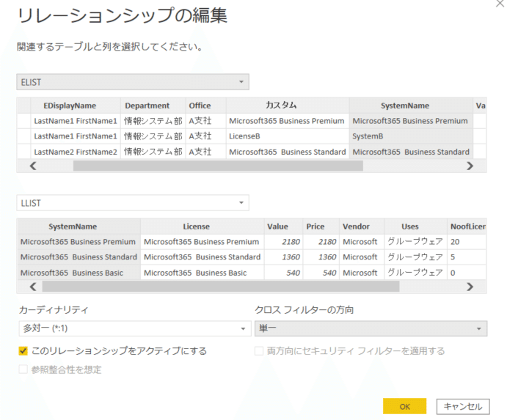Image resolution: width=507 pixels, height=420 pixels.
Task: Click the LLIST horizontal scrollbar thumb
Action: pos(221,287)
